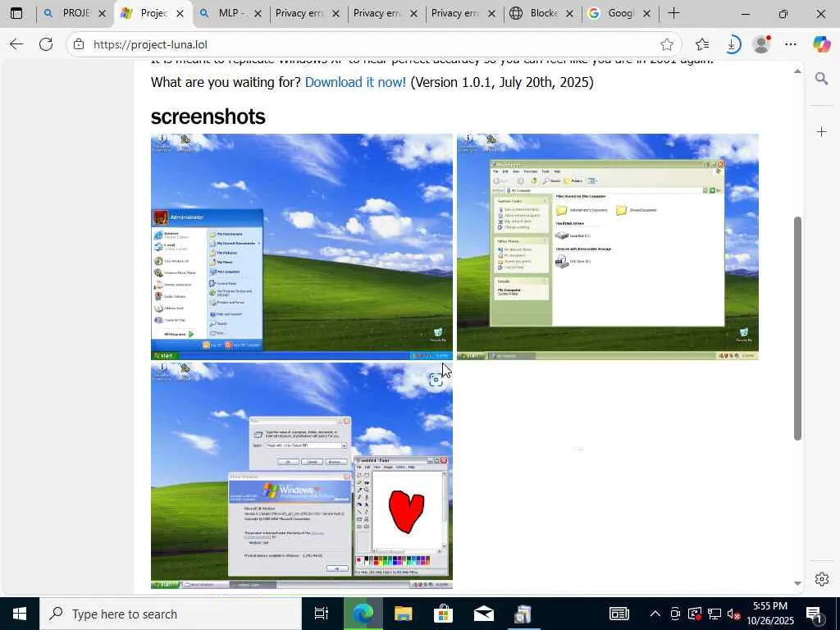Refresh the project-luna.lol page
The width and height of the screenshot is (840, 630).
tap(46, 44)
